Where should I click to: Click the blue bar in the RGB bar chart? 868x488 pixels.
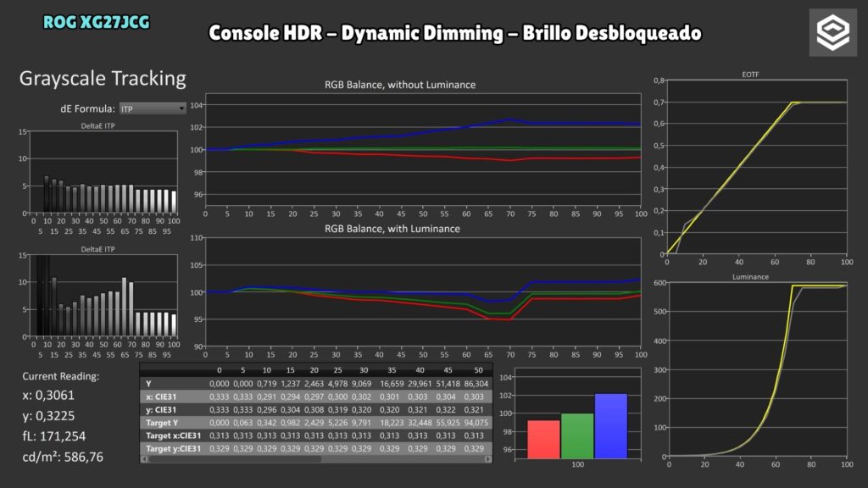coord(611,426)
